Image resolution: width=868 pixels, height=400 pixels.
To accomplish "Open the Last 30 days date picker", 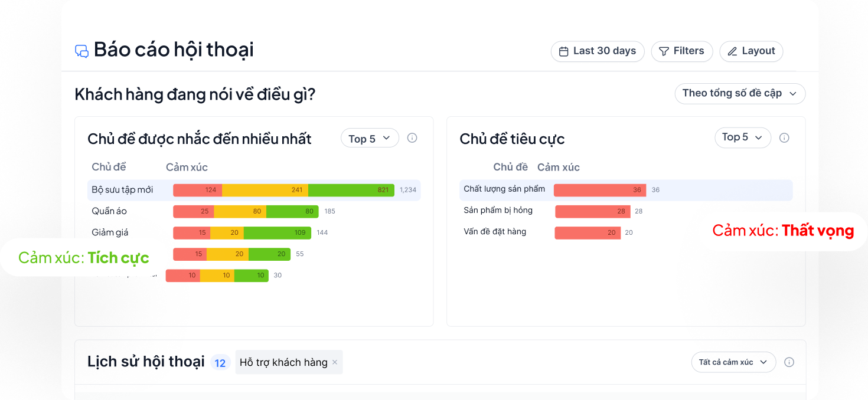I will pos(597,51).
